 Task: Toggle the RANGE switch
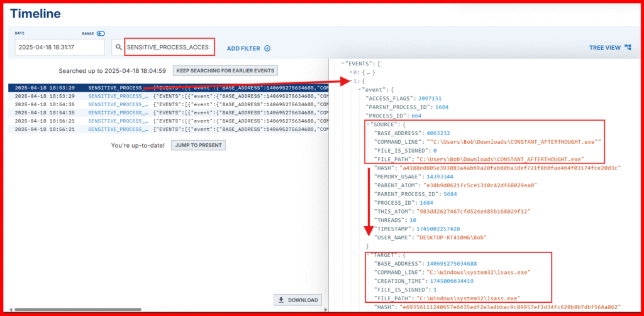[x=101, y=33]
